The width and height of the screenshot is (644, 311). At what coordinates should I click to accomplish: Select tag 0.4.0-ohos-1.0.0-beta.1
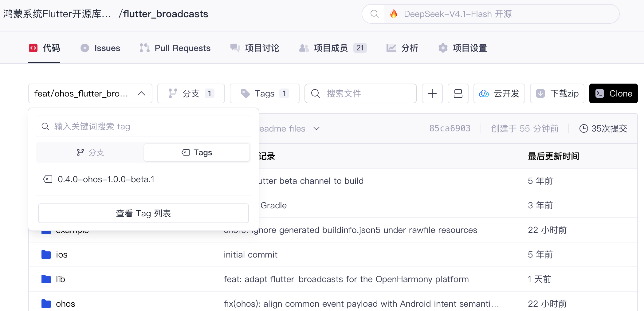coord(143,179)
